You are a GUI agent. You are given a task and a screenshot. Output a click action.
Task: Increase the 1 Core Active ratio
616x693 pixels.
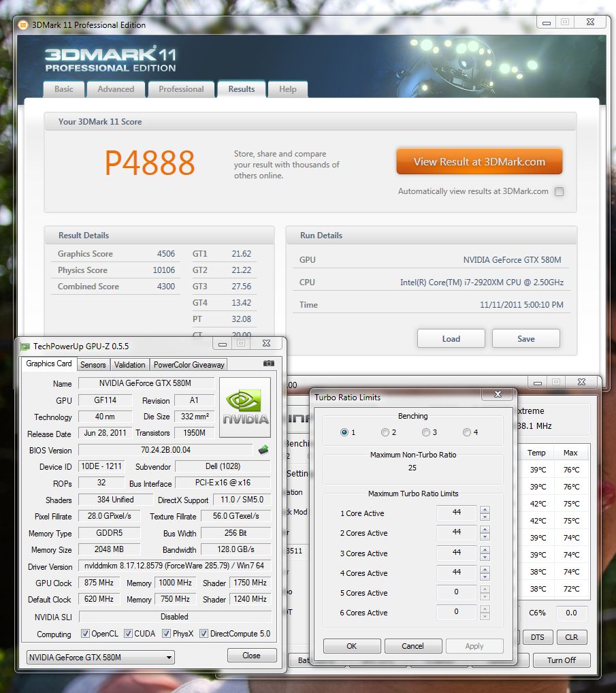pyautogui.click(x=485, y=510)
